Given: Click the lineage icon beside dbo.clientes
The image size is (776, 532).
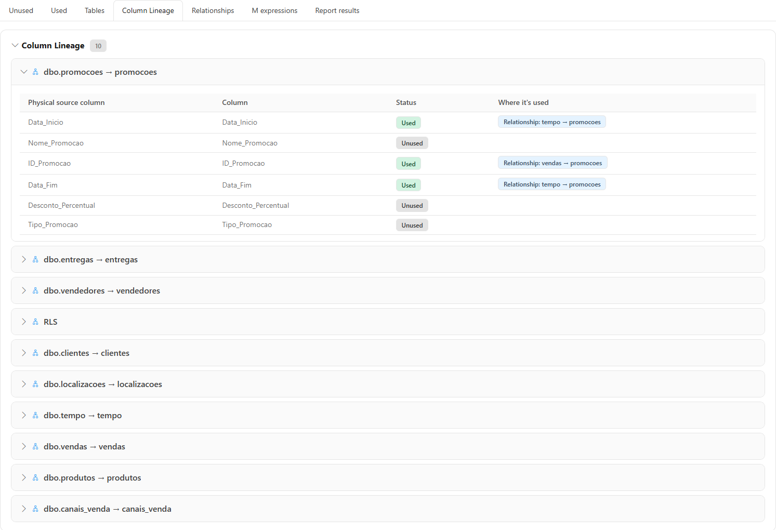Looking at the screenshot, I should [x=35, y=353].
